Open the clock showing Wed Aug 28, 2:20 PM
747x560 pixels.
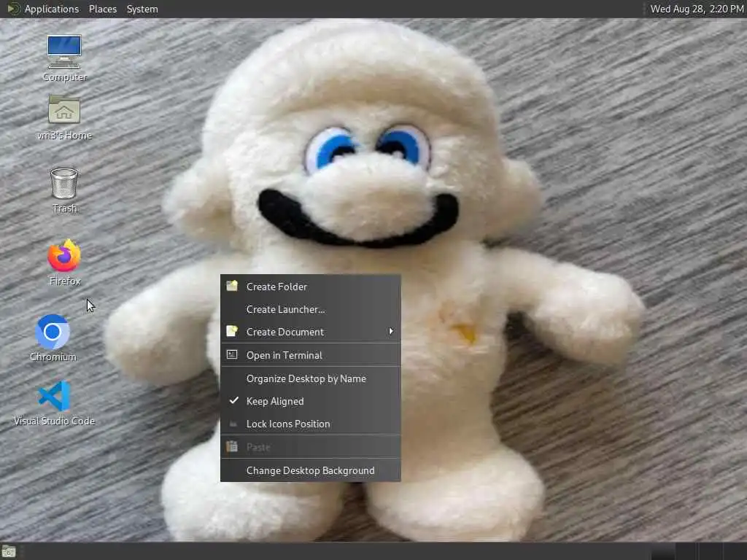click(697, 9)
